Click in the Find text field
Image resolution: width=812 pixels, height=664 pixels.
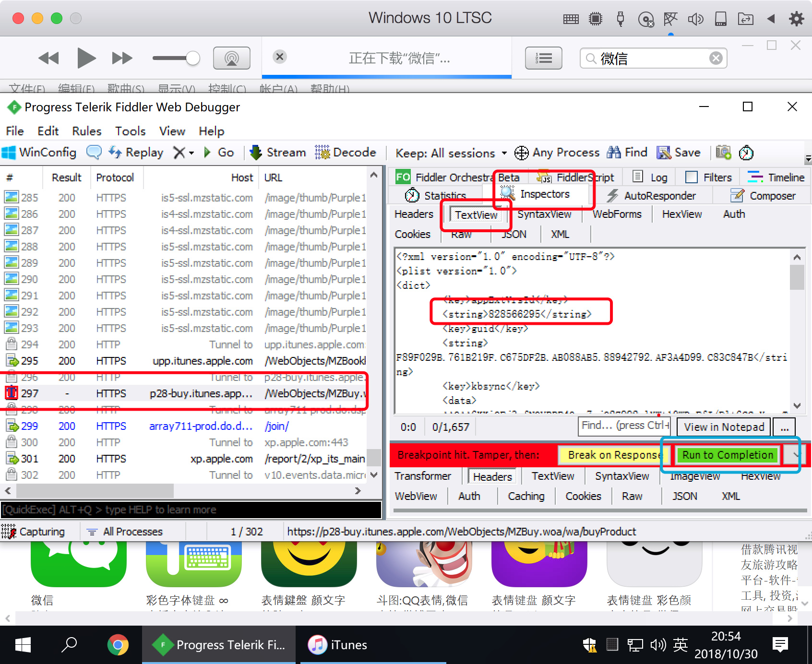624,426
